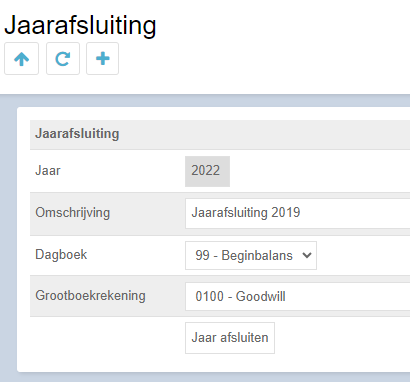The image size is (410, 382).
Task: Place the cursor after 2019 in the description
Action: 302,213
